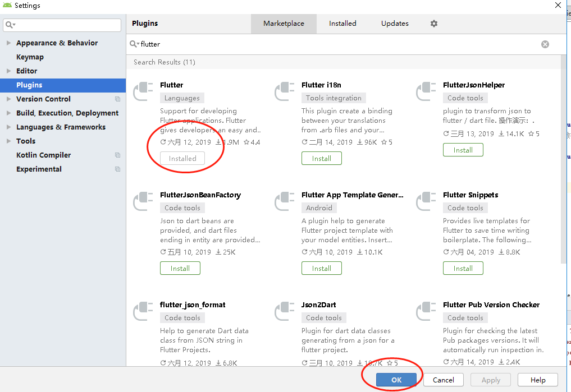Image resolution: width=571 pixels, height=392 pixels.
Task: Open the flutter_json_format plugin title
Action: 193,305
